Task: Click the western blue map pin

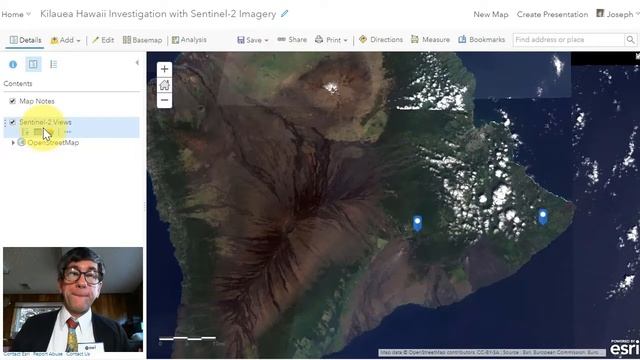Action: (x=417, y=223)
